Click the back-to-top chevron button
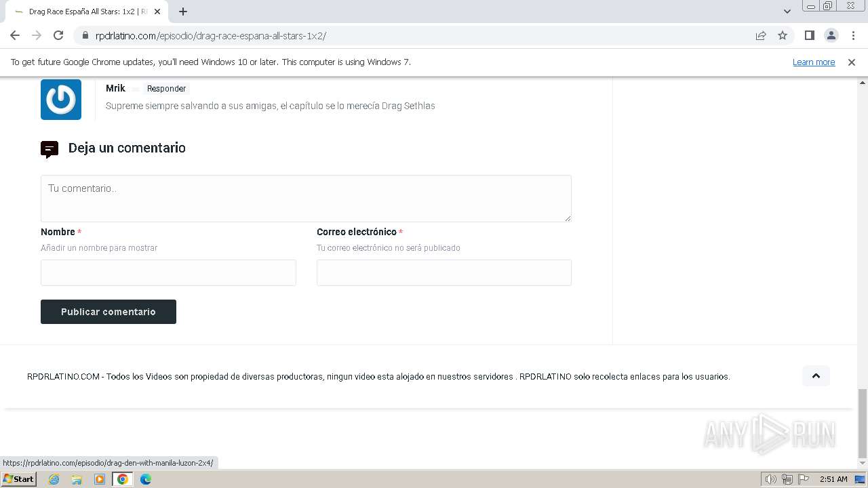Screen dimensions: 868x488 pos(816,376)
